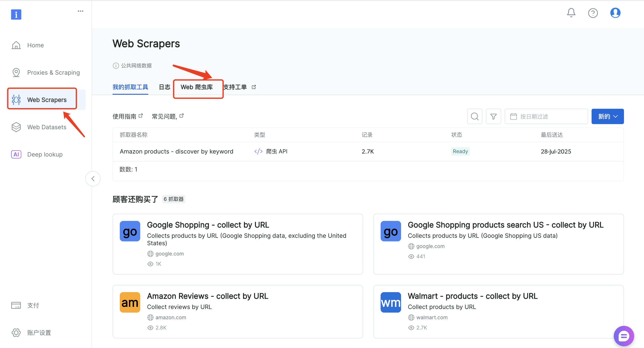The height and width of the screenshot is (348, 644).
Task: Click the 类型 column header
Action: tap(260, 135)
